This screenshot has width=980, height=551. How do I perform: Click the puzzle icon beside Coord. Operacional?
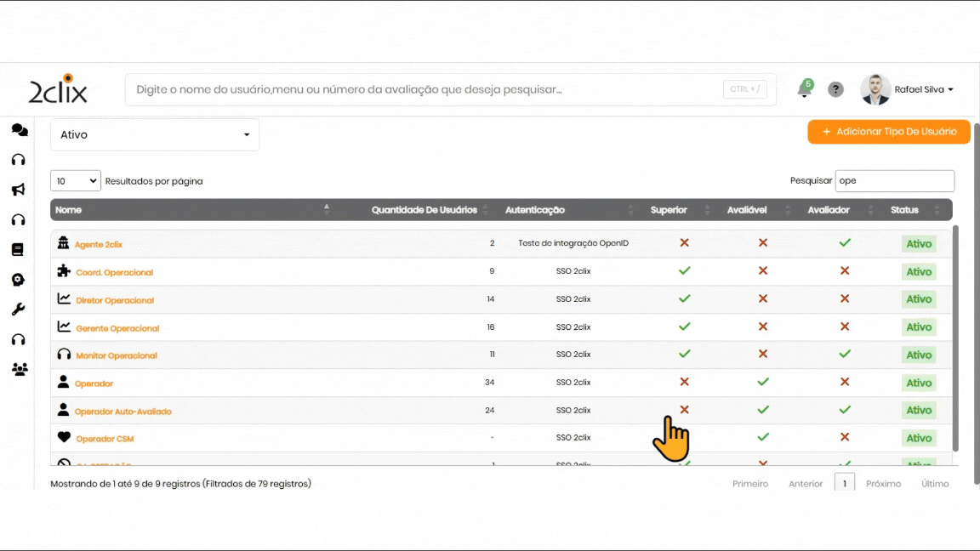pos(64,271)
